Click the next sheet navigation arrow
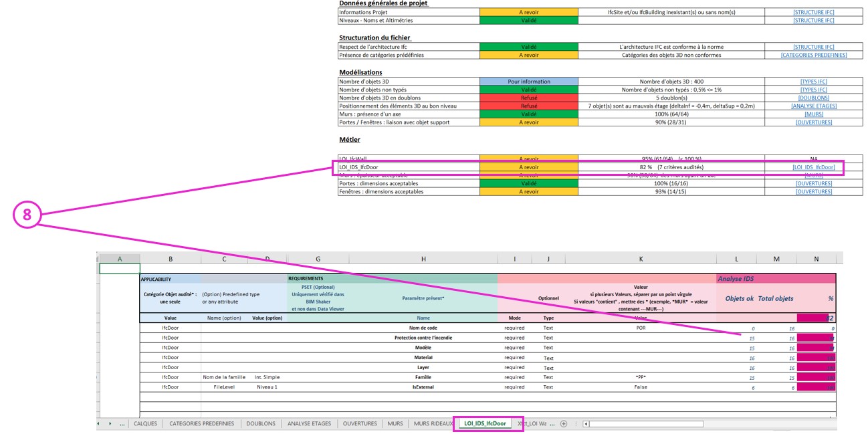Screen dimensions: 868x434 [x=110, y=423]
